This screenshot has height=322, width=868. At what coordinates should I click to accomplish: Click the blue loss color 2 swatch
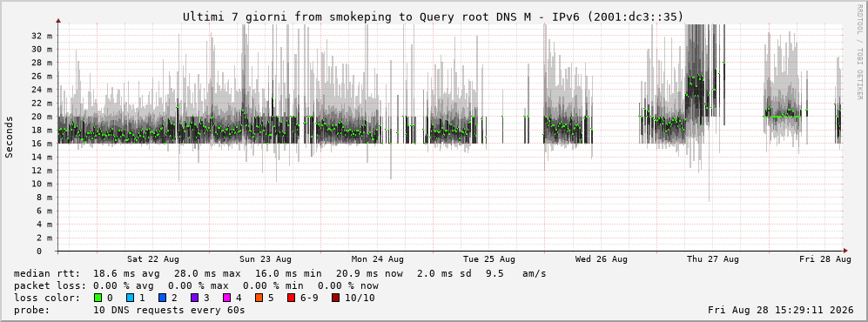click(162, 298)
